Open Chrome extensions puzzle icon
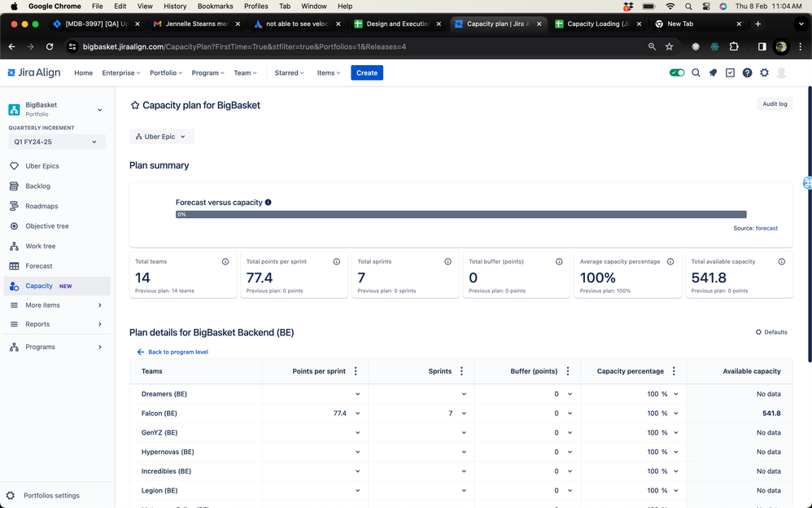 tap(734, 46)
